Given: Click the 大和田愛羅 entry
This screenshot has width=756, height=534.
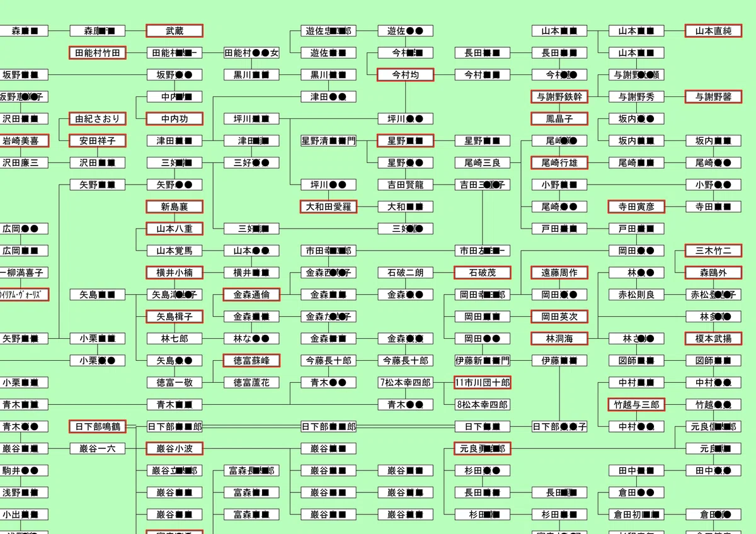Looking at the screenshot, I should pos(328,207).
